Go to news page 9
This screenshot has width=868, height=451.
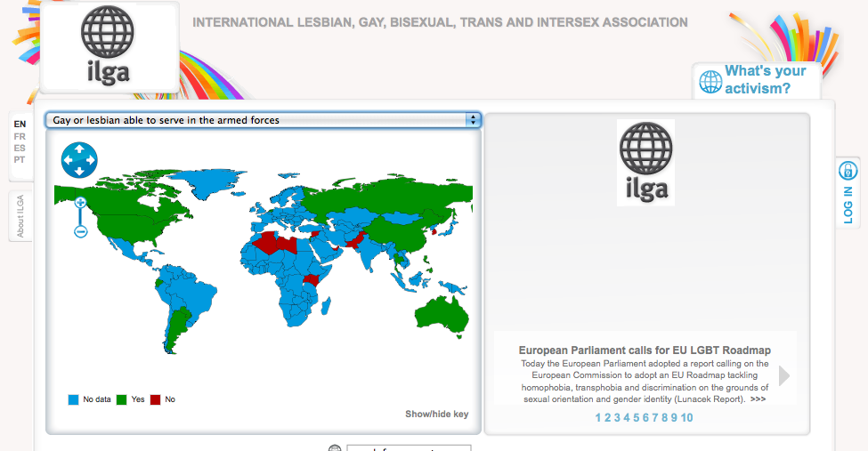674,418
